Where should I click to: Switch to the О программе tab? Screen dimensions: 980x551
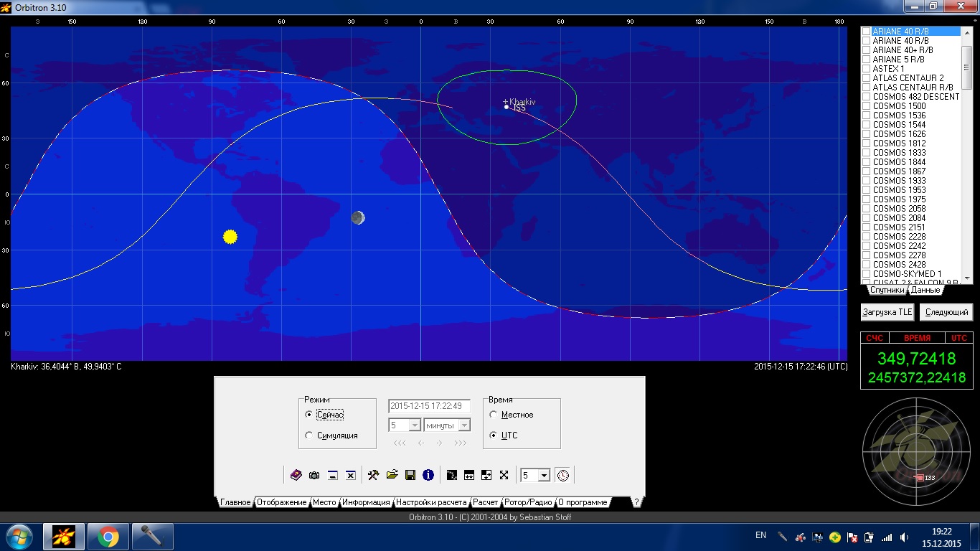583,502
